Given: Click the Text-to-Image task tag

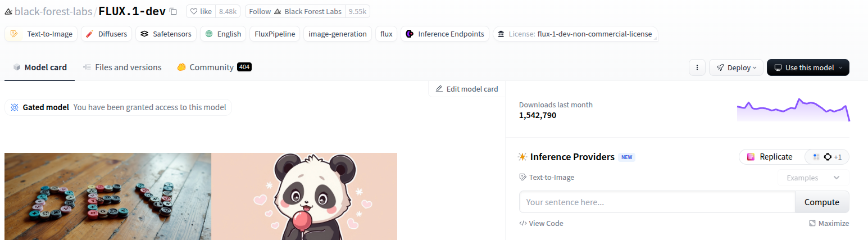Looking at the screenshot, I should pos(42,34).
